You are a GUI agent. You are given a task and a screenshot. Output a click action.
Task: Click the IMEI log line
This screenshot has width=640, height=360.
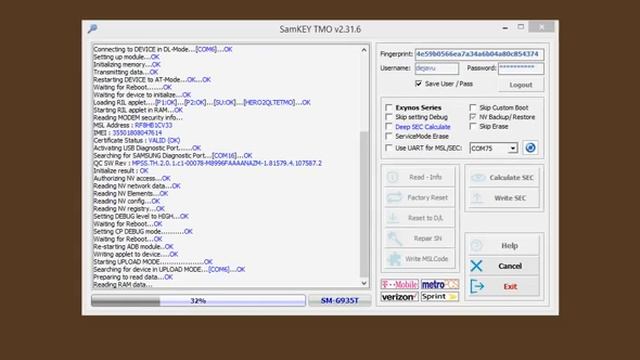[127, 133]
